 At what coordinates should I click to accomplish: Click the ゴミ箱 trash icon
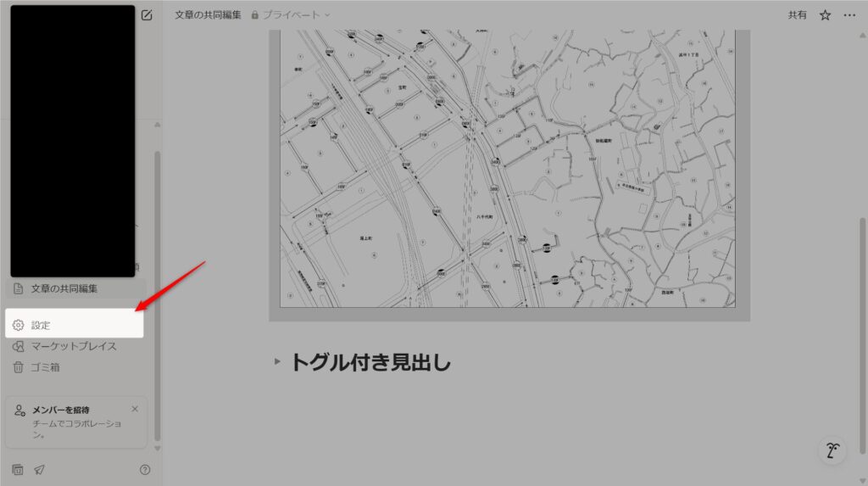pos(18,367)
